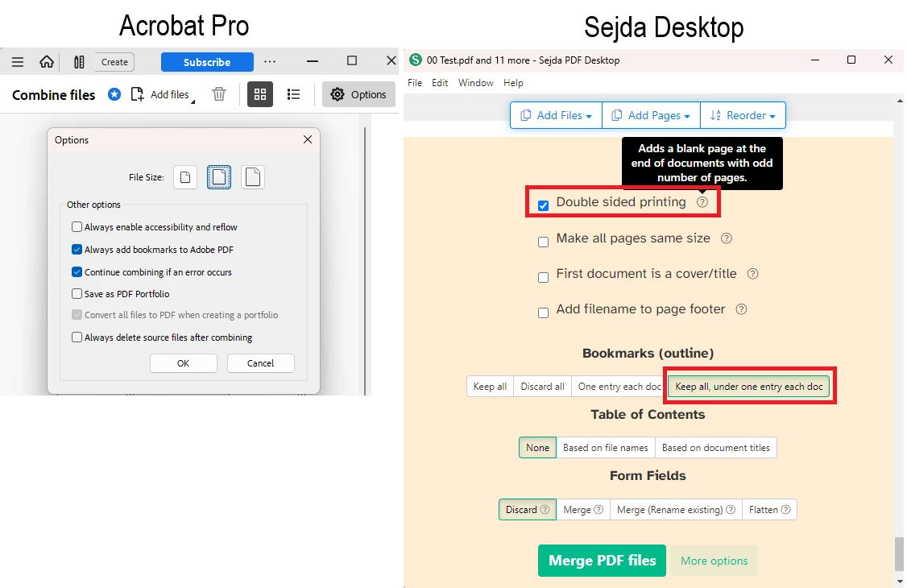Click the blue Subscribe button
Viewport: 907px width, 588px height.
(x=207, y=62)
